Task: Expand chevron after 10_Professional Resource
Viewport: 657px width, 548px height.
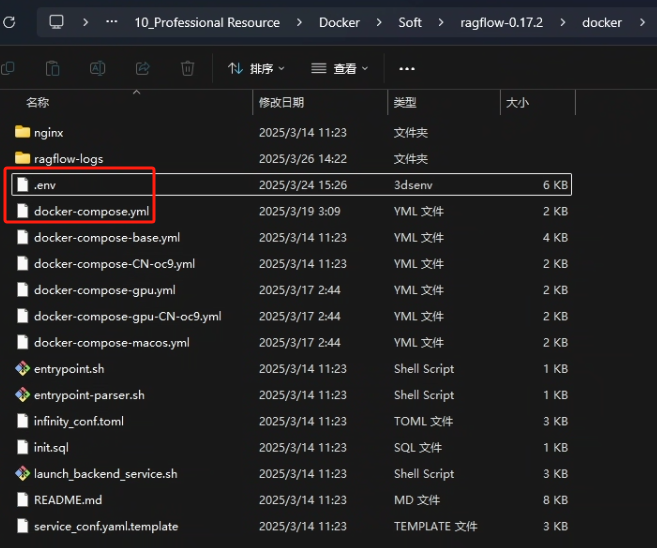Action: (x=299, y=22)
